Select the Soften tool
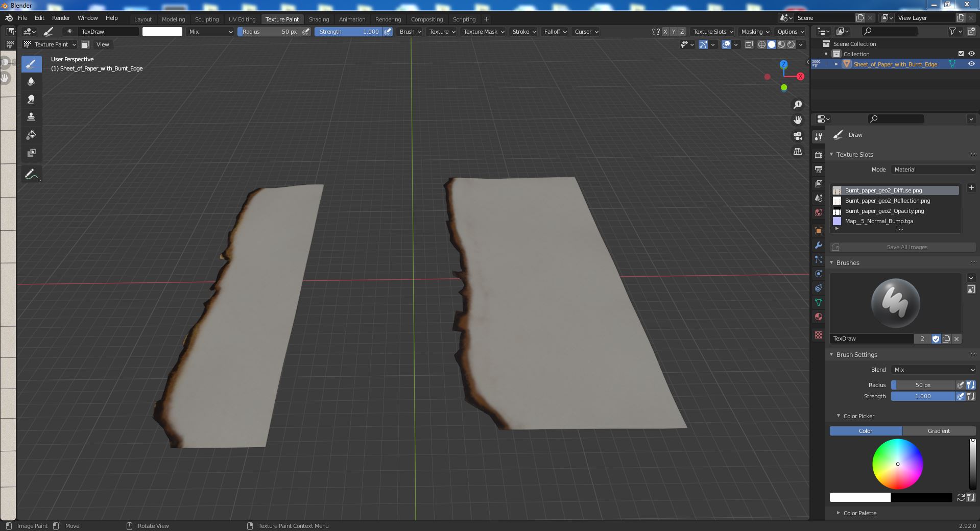Screen dimensions: 980x531 click(31, 82)
